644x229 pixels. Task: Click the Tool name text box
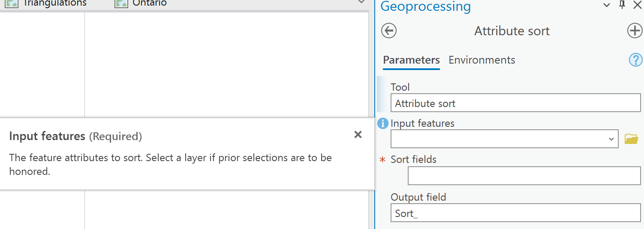click(x=515, y=104)
